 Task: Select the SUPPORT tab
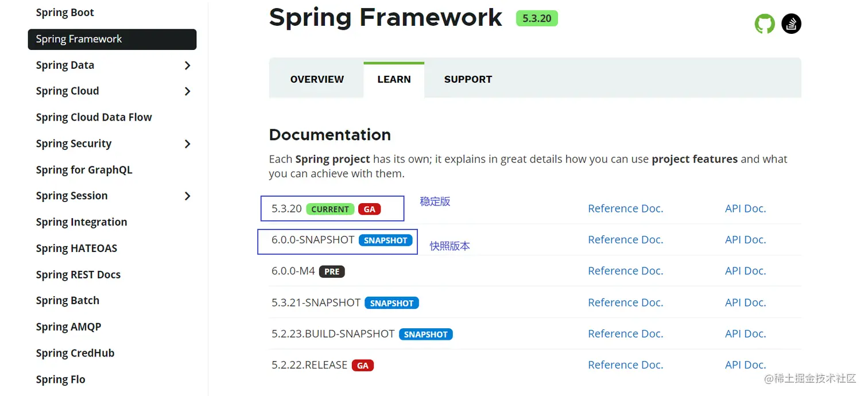pos(468,80)
